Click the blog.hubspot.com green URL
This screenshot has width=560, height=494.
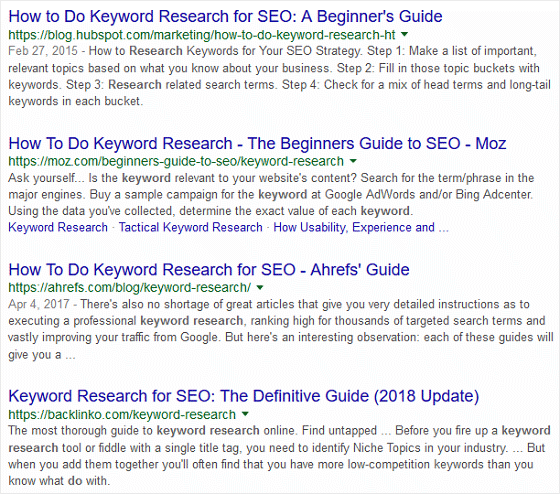(202, 35)
